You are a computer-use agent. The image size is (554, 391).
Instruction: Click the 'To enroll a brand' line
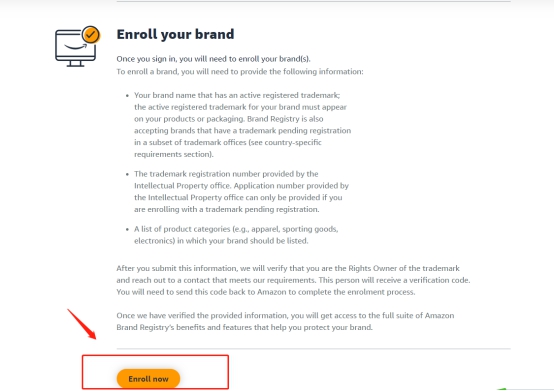tap(240, 72)
